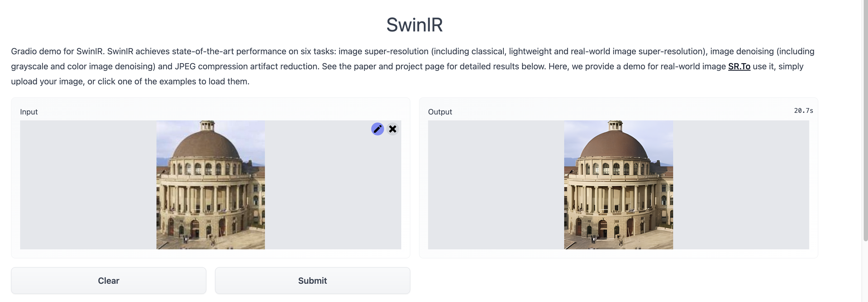Screen dimensions: 868x302
Task: Click the Clear button
Action: tap(108, 281)
